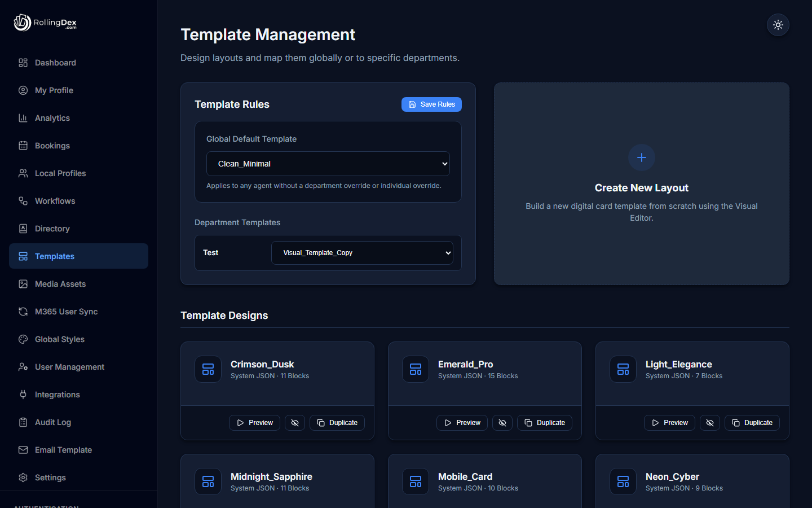Click the Create New Layout card
Image resolution: width=812 pixels, height=508 pixels.
click(x=642, y=184)
